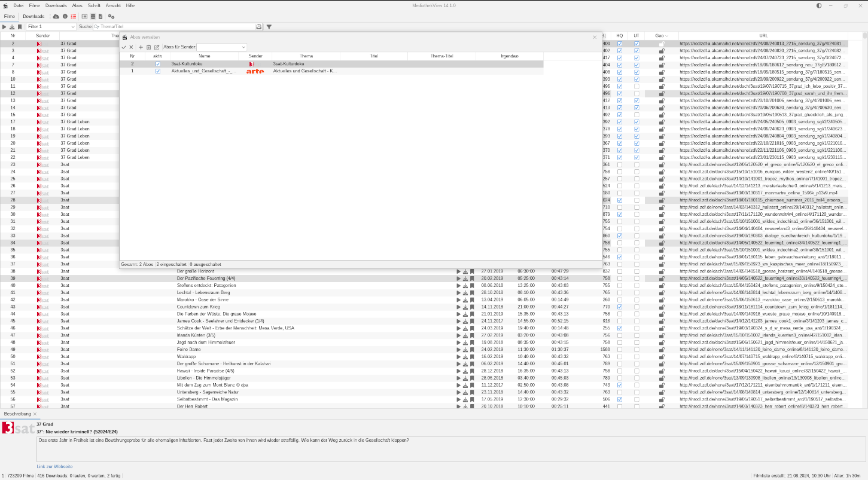Open the Filter 1 dropdown
The height and width of the screenshot is (480, 868).
coord(51,27)
